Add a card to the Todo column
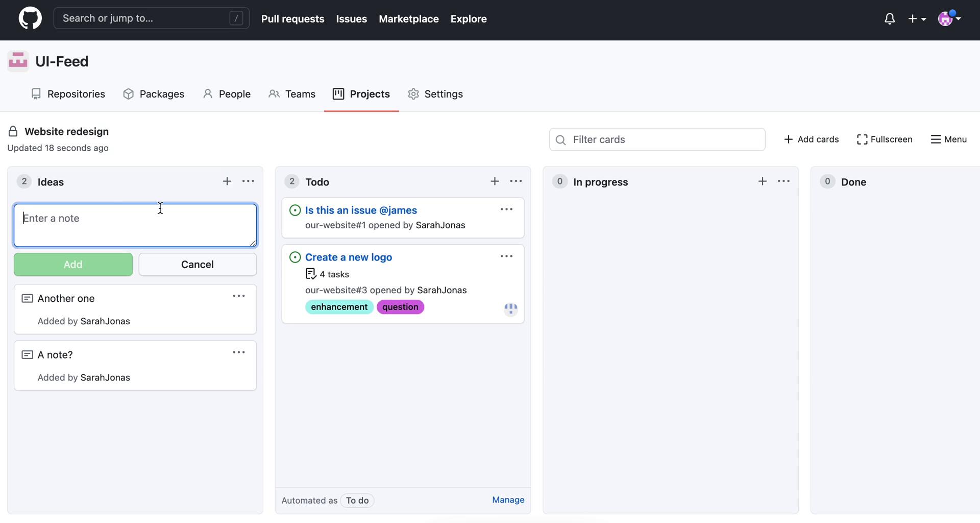Image resolution: width=980 pixels, height=523 pixels. (x=495, y=181)
